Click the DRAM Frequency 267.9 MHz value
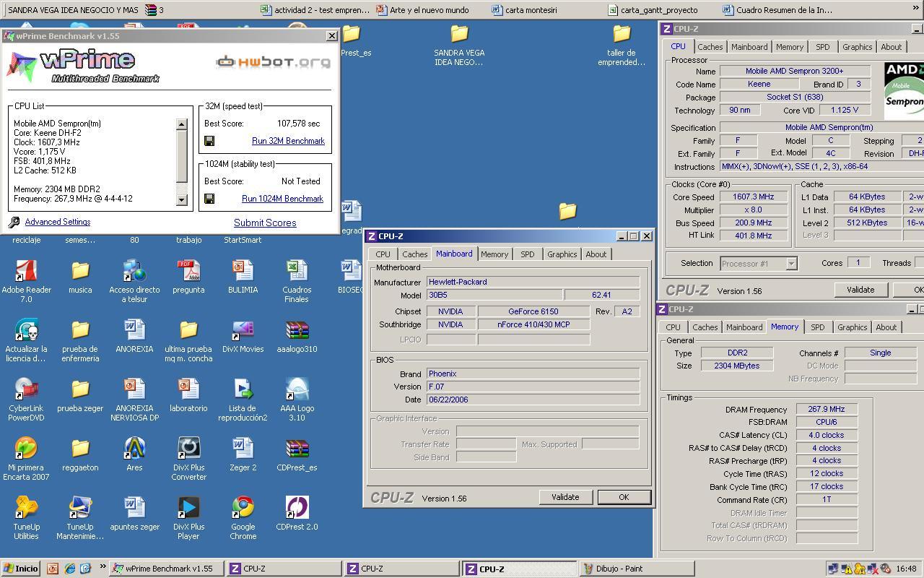924x578 pixels. coord(827,410)
